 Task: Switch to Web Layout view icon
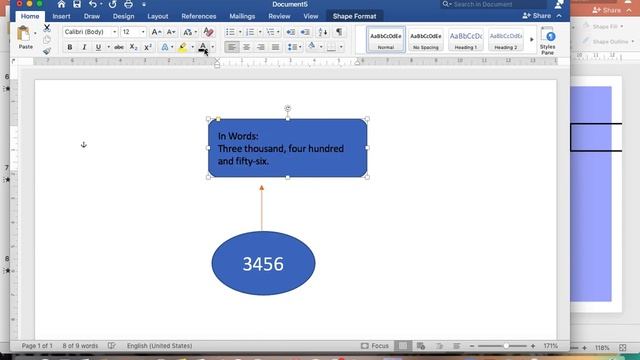point(421,346)
